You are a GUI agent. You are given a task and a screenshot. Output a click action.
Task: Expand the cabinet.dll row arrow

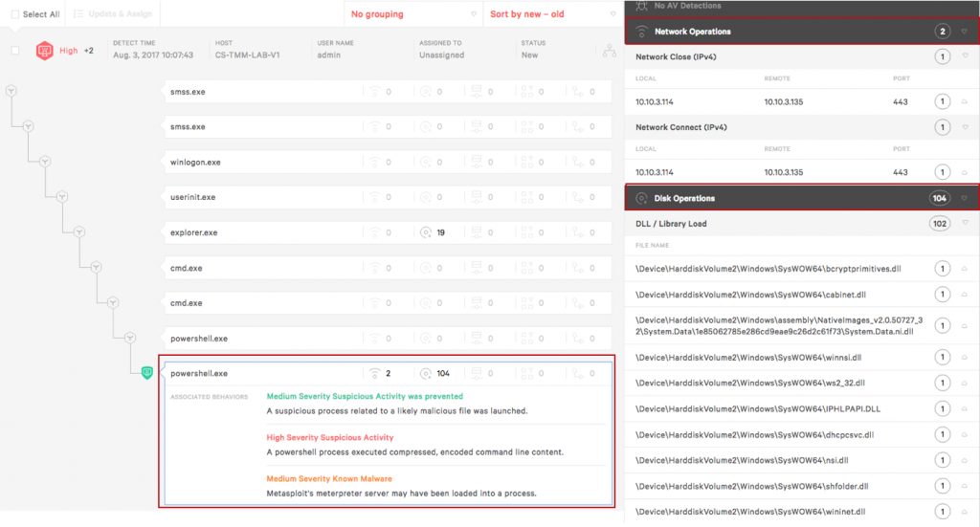(965, 295)
